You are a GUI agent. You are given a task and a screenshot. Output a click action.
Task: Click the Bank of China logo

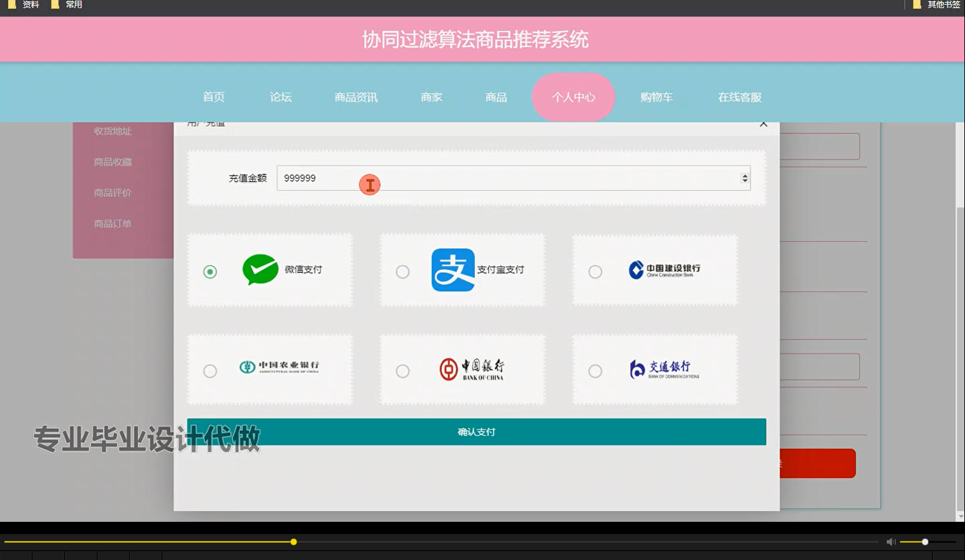(471, 369)
